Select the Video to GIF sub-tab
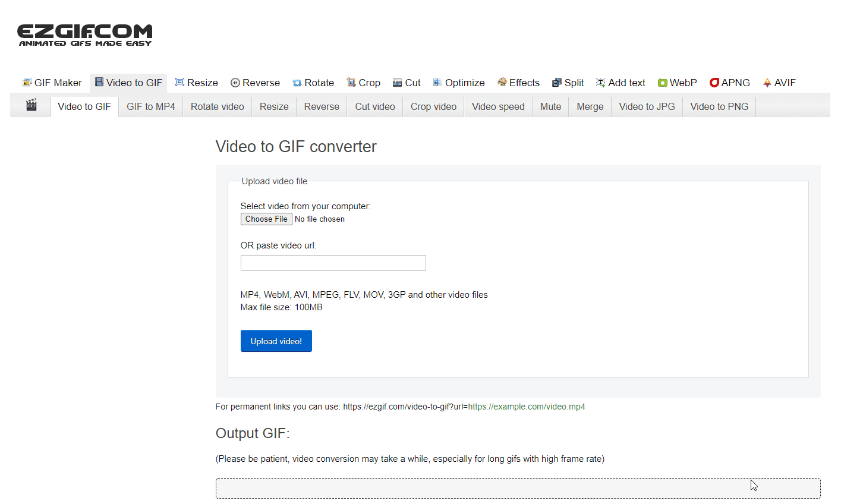This screenshot has width=841, height=504. (84, 107)
